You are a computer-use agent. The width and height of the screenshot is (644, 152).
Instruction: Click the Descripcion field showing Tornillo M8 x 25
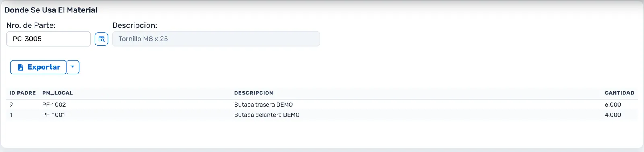tap(216, 39)
